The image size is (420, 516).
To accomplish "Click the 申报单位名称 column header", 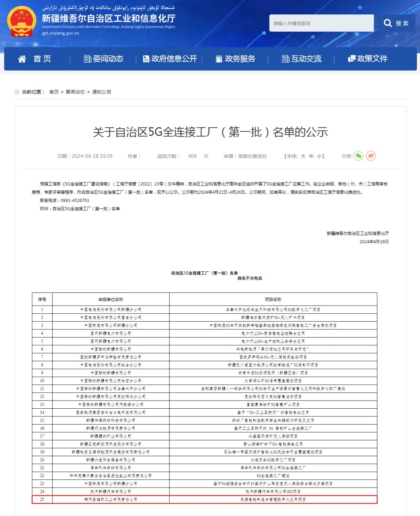I will 111,299.
